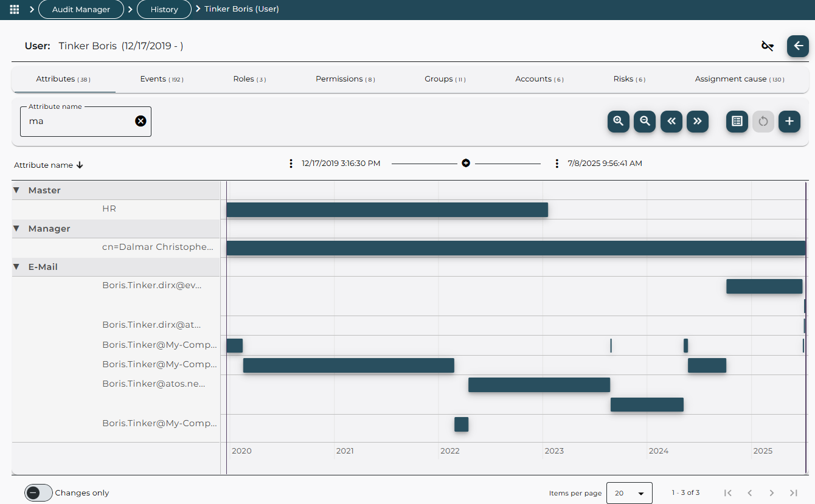Click the Audit Manager breadcrumb

tap(81, 9)
